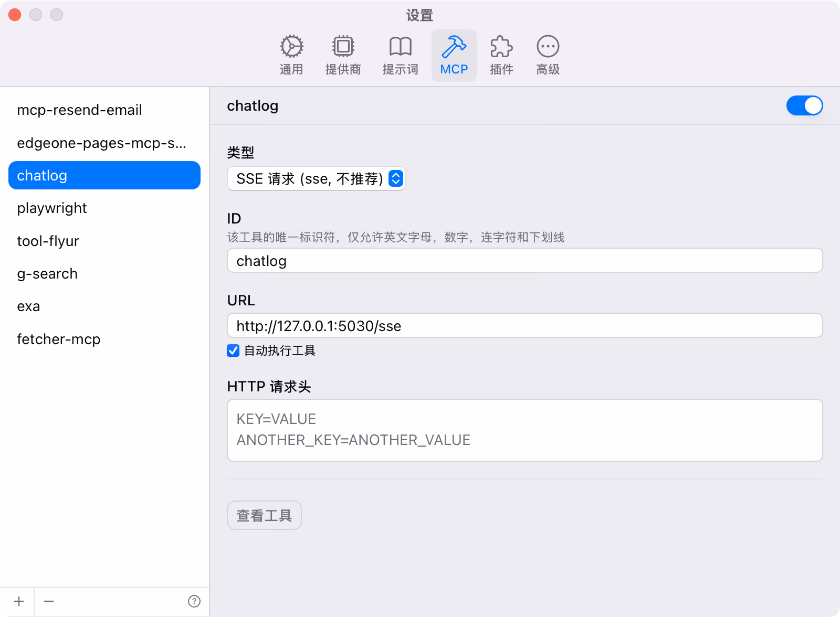This screenshot has height=617, width=840.
Task: Disable the chatlog server toggle switch
Action: point(804,105)
